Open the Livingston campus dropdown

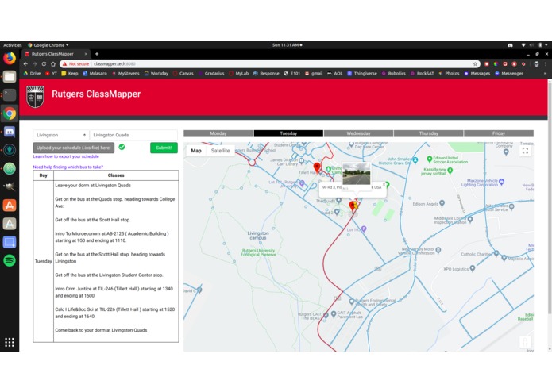(60, 135)
